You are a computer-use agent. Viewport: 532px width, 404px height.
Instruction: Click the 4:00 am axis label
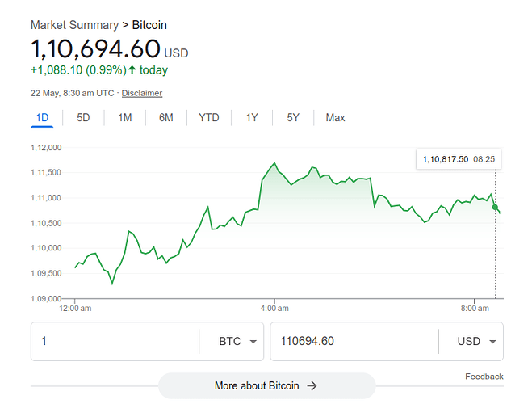point(274,309)
